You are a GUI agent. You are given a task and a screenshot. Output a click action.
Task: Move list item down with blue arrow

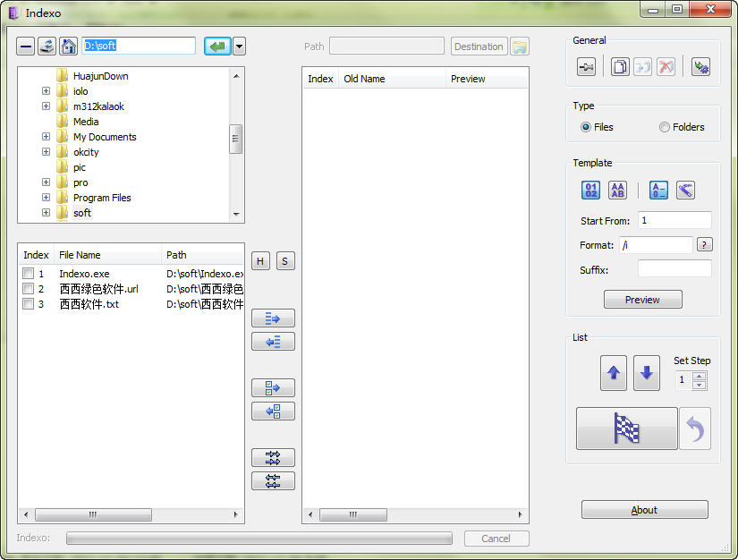coord(647,373)
